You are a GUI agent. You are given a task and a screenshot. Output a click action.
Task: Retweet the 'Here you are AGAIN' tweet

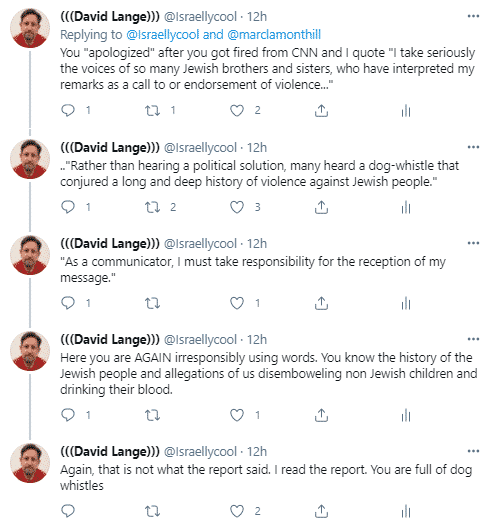click(152, 415)
